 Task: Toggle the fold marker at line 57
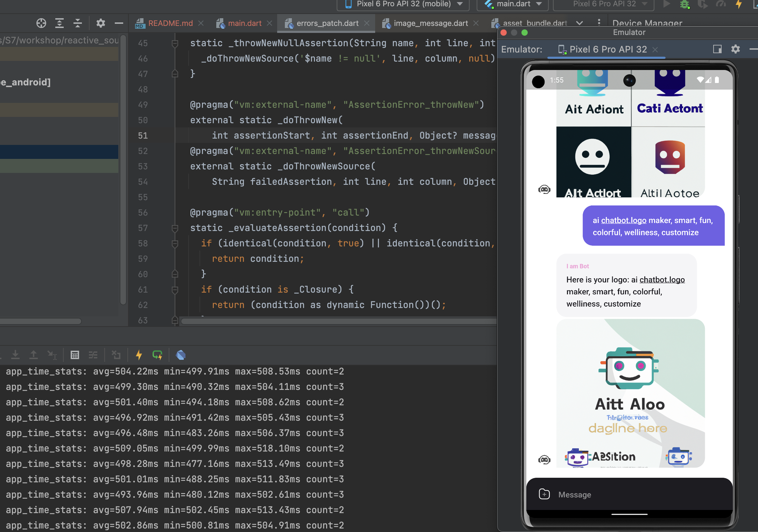click(x=175, y=228)
